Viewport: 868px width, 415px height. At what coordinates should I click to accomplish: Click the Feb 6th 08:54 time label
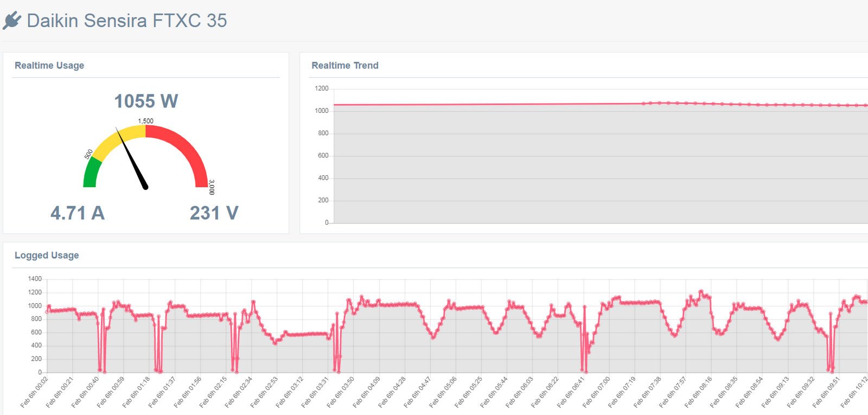point(750,392)
